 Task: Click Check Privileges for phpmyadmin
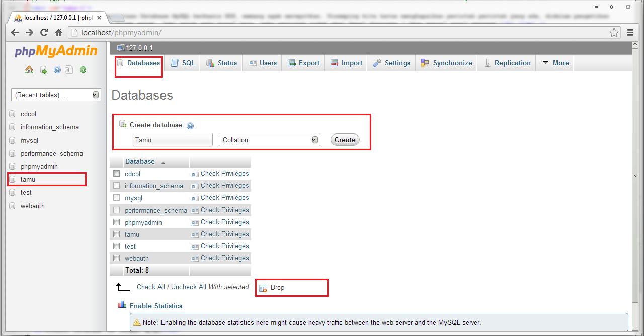coord(225,222)
